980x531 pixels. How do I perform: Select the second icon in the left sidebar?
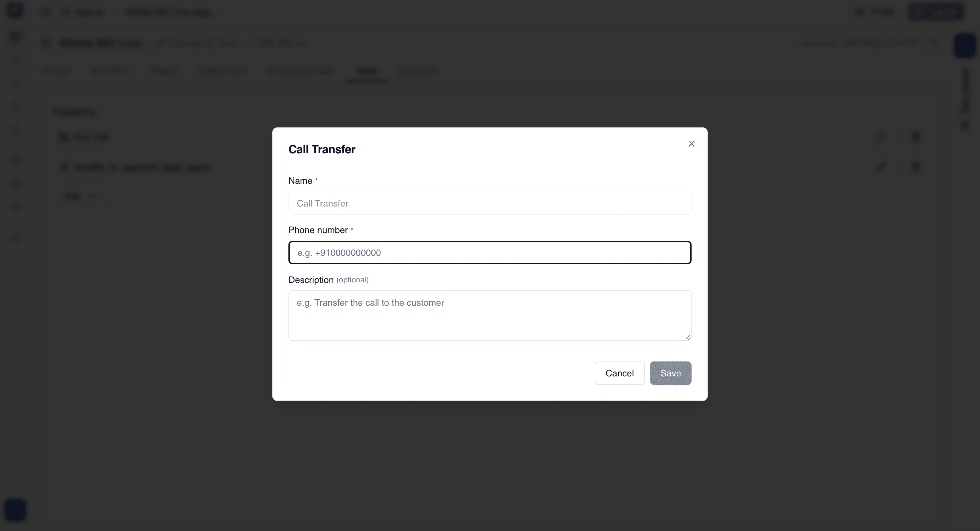click(x=15, y=60)
